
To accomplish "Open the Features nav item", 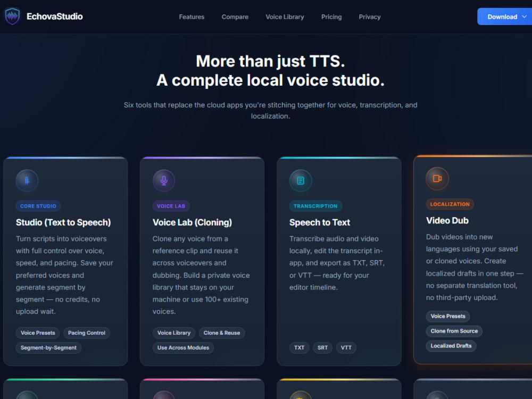I will (x=192, y=17).
